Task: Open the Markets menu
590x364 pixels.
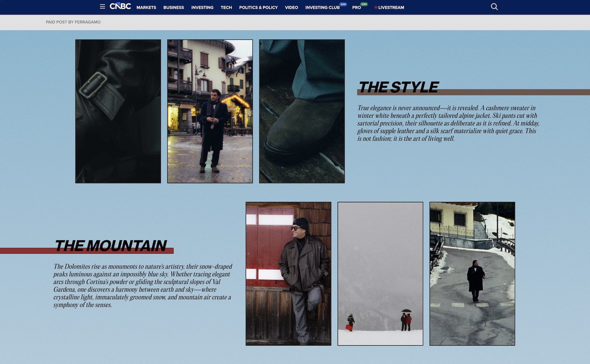Action: point(146,8)
